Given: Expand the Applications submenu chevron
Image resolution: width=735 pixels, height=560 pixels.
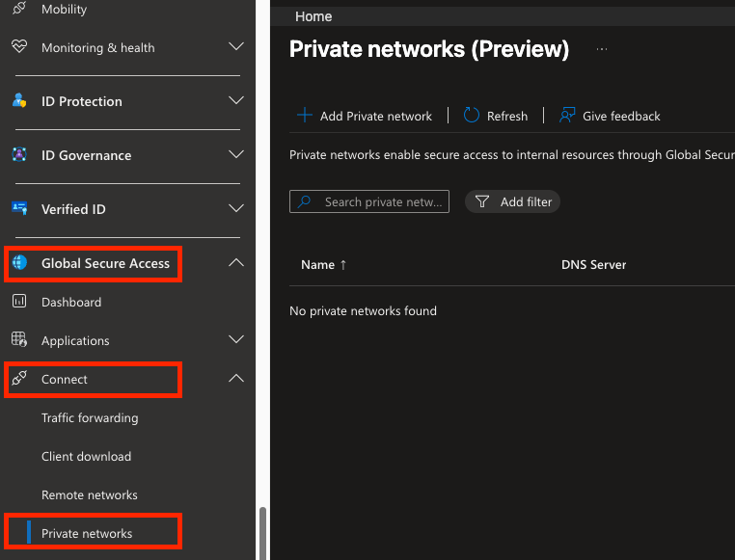Looking at the screenshot, I should pyautogui.click(x=236, y=340).
